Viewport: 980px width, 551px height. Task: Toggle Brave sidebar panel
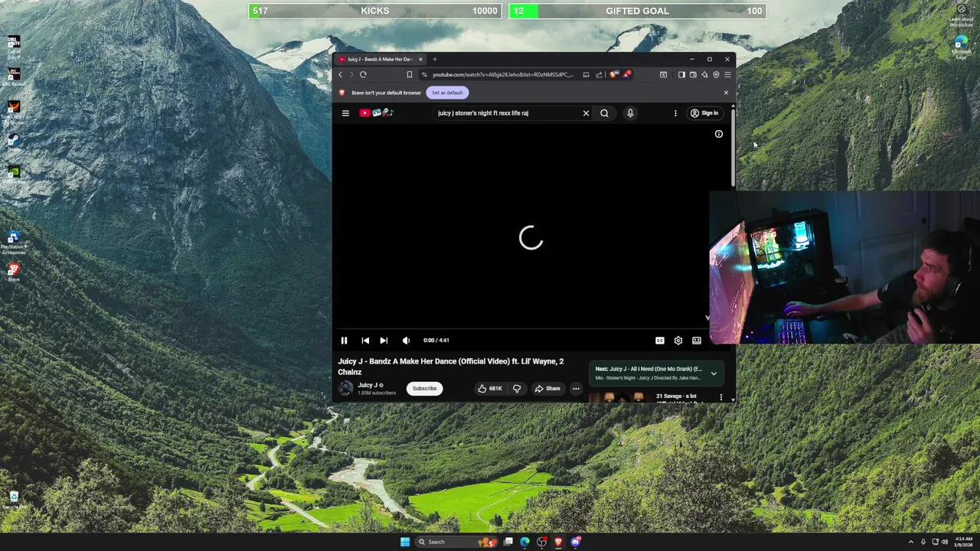pos(681,75)
